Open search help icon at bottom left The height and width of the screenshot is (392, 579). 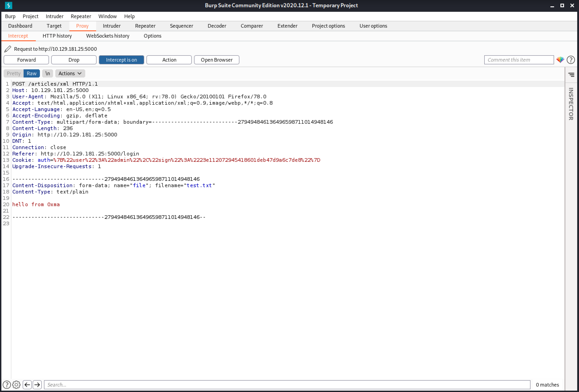(x=7, y=385)
